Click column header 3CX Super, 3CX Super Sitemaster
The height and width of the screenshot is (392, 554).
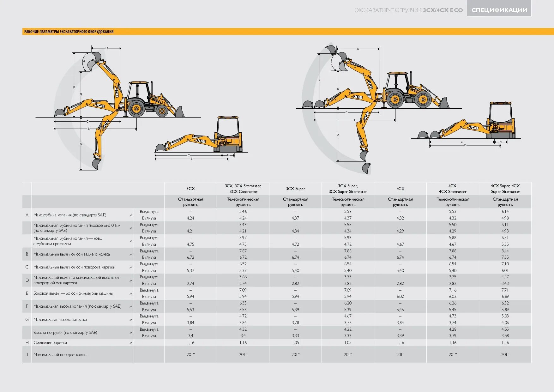tap(348, 189)
